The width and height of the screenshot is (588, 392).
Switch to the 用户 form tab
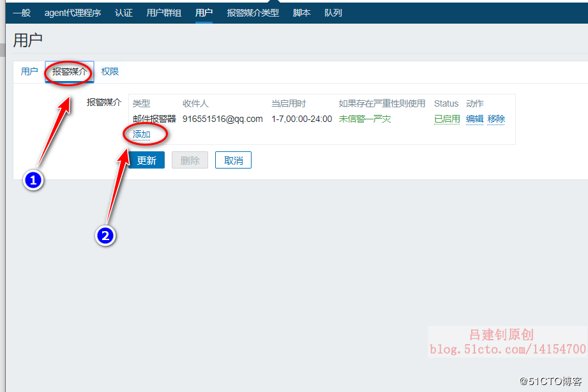click(29, 72)
